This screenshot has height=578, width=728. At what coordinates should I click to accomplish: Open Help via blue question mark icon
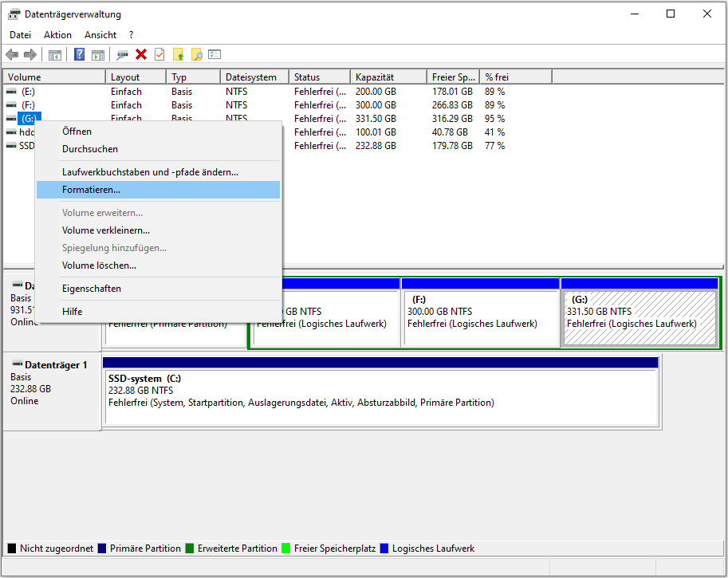(x=80, y=55)
